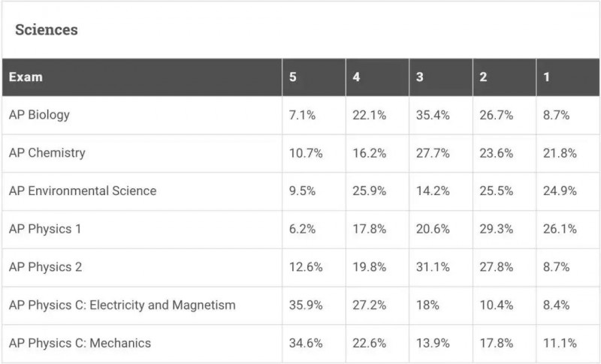Select the AP Environmental Science row label
601x364 pixels.
(x=83, y=191)
